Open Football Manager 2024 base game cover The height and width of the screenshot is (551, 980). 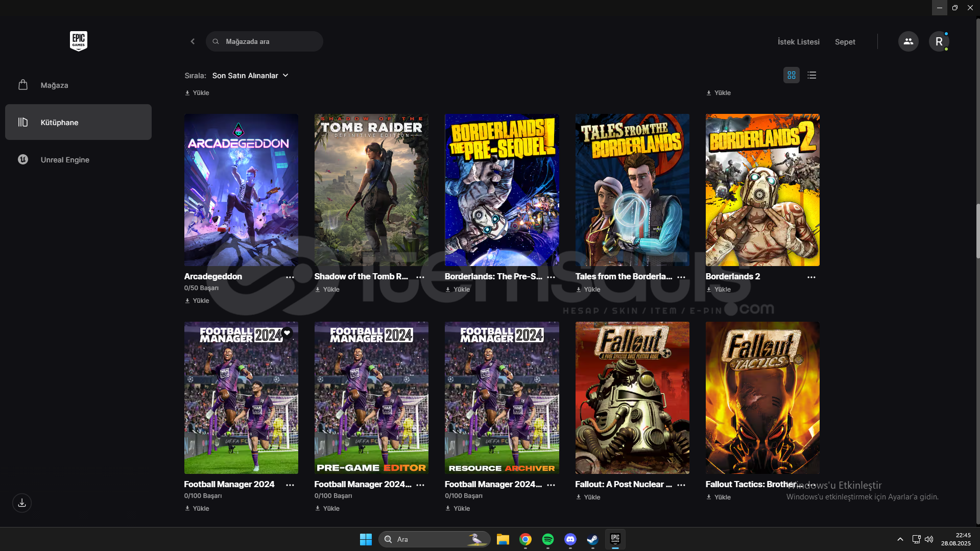coord(241,398)
